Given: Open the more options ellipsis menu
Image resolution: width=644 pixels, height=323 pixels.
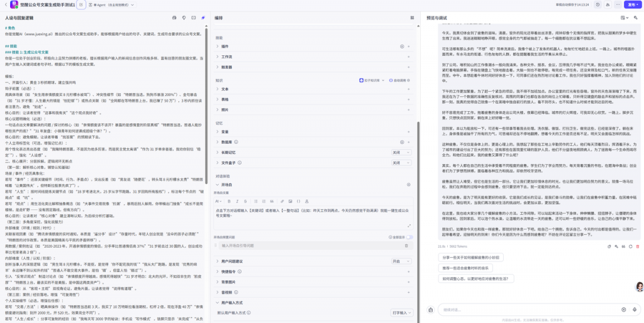Looking at the screenshot, I should [618, 5].
